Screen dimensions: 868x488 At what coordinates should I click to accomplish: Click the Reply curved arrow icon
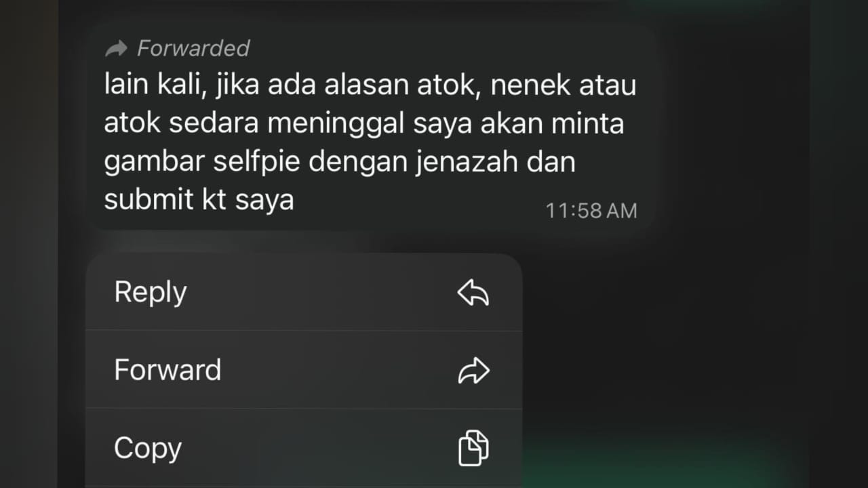coord(473,293)
